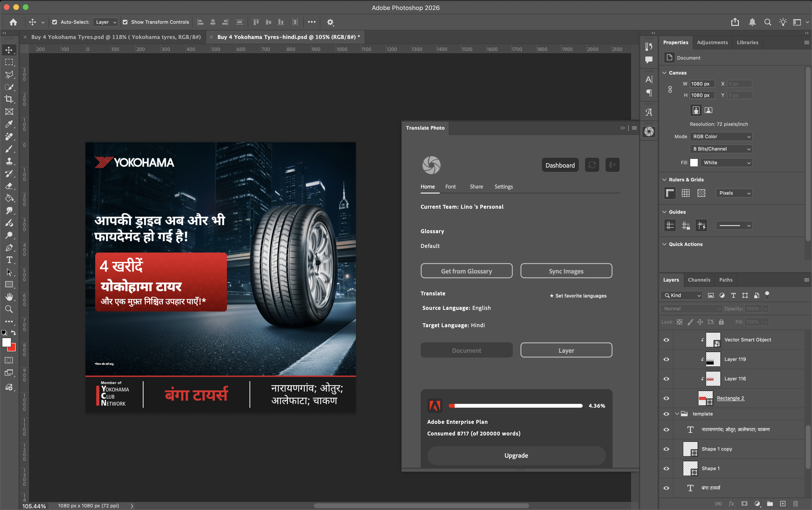The image size is (812, 510).
Task: Hide Layer 116 visibility
Action: [x=666, y=379]
